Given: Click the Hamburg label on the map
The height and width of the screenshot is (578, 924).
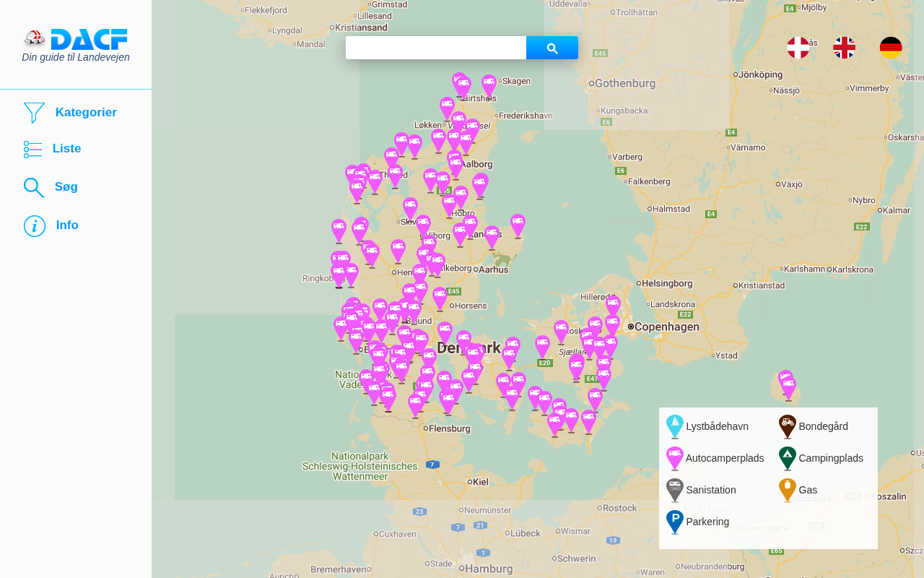Looking at the screenshot, I should [489, 569].
